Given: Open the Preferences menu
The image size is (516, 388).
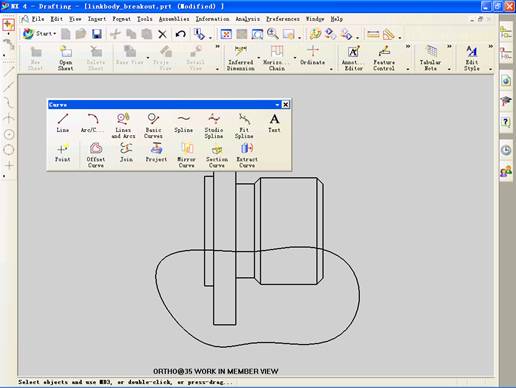Looking at the screenshot, I should [283, 19].
